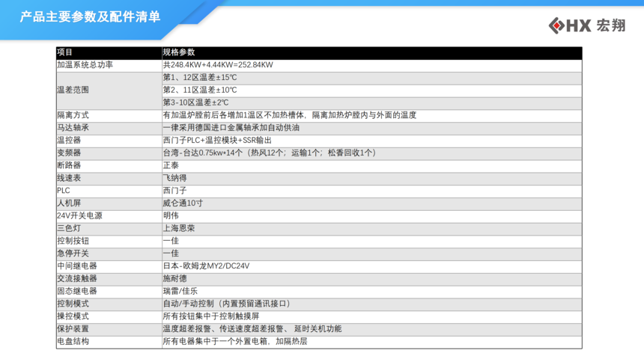Select the 项目 column header
This screenshot has height=362, width=644.
(x=65, y=52)
